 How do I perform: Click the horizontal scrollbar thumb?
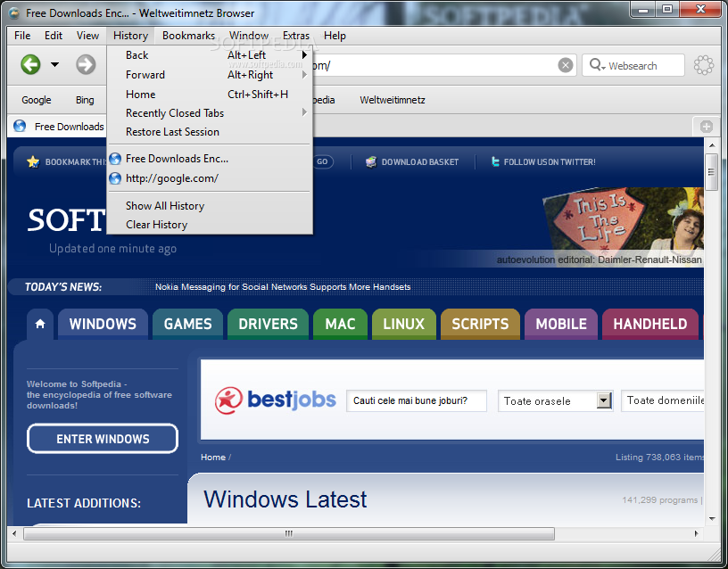pos(289,533)
